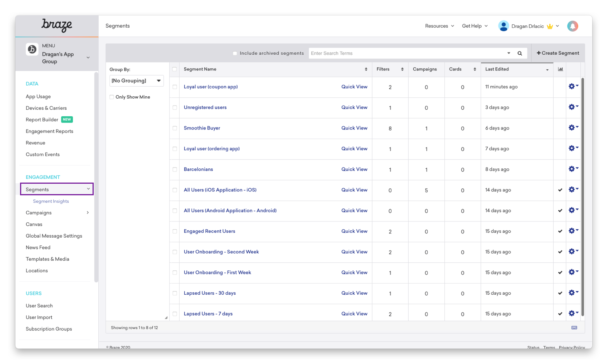Click the app group Braze icon

click(x=32, y=49)
